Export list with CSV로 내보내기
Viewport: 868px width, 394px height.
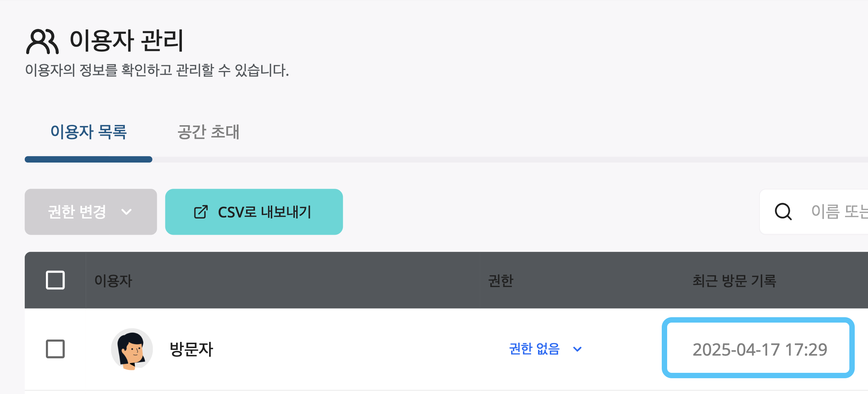coord(254,212)
